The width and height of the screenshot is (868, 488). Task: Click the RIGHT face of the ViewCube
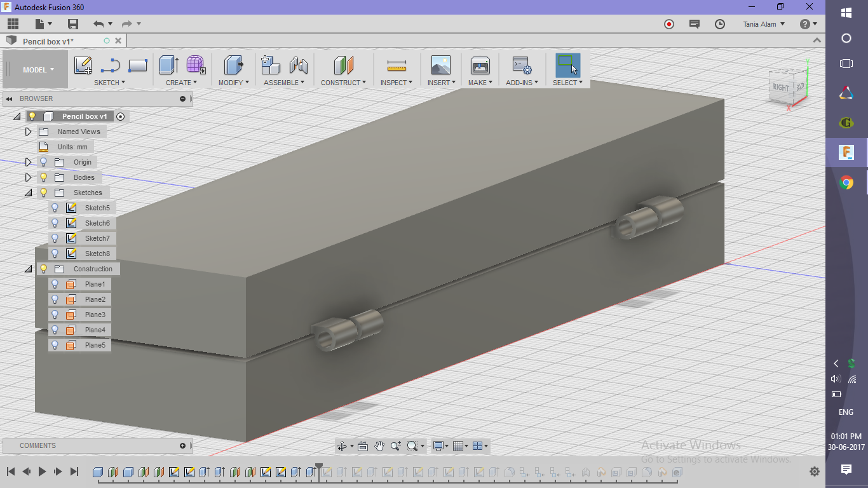click(x=781, y=87)
